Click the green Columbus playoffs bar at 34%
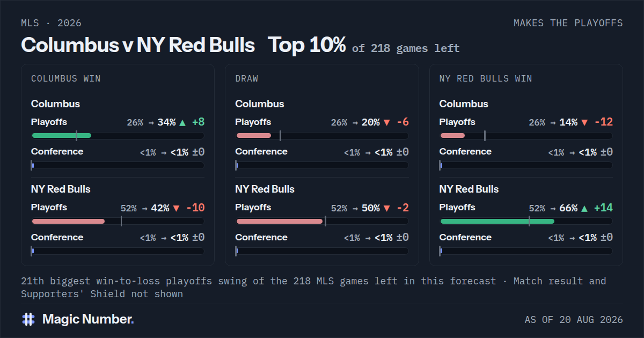 tap(62, 135)
